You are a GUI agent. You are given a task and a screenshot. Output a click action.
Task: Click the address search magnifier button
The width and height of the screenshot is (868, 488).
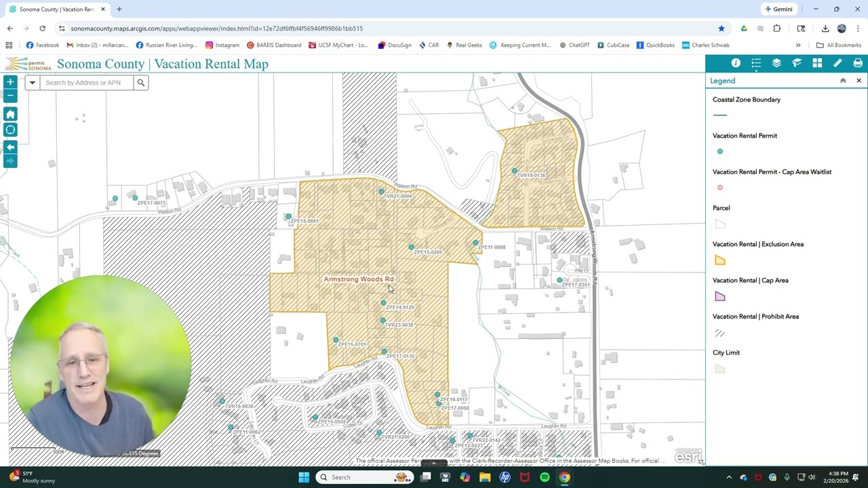pos(141,83)
